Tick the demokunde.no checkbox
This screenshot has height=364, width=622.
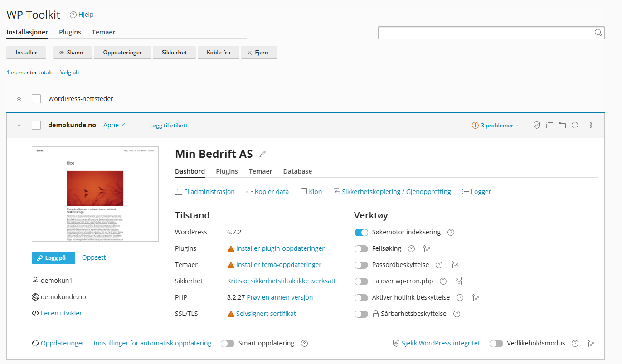(x=36, y=126)
